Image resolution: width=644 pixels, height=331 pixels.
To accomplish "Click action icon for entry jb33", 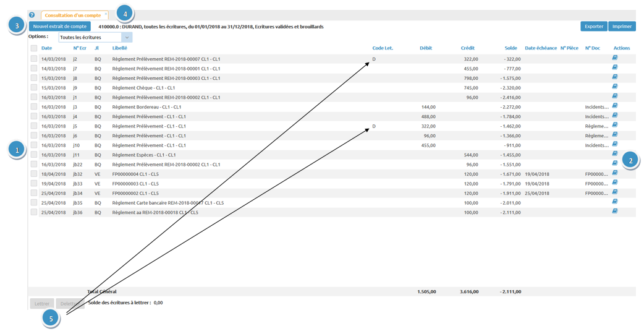I will tap(615, 183).
